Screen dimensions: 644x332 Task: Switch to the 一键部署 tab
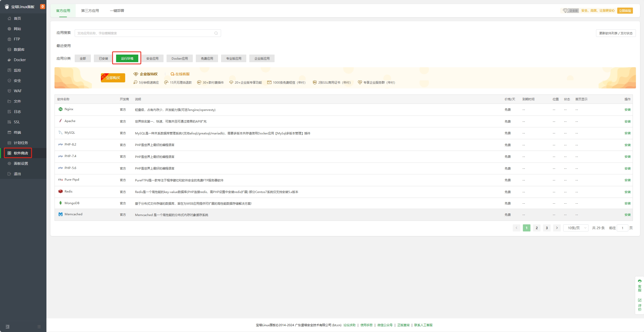click(117, 11)
